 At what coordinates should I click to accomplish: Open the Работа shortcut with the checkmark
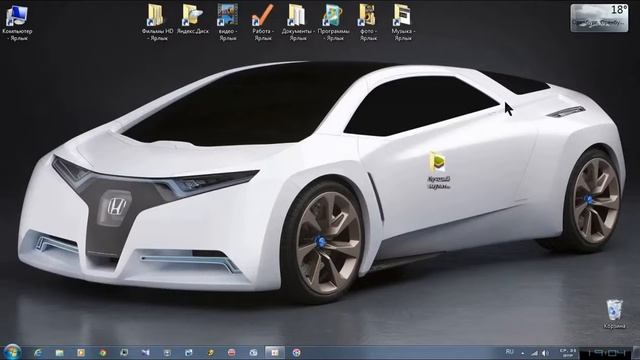click(x=263, y=23)
